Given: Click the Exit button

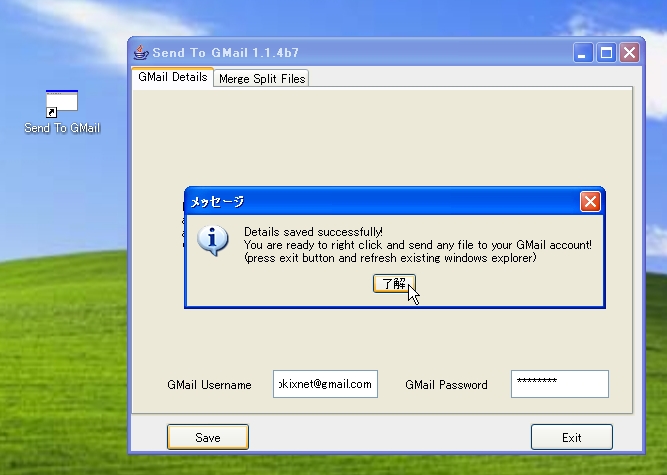Looking at the screenshot, I should [x=571, y=437].
